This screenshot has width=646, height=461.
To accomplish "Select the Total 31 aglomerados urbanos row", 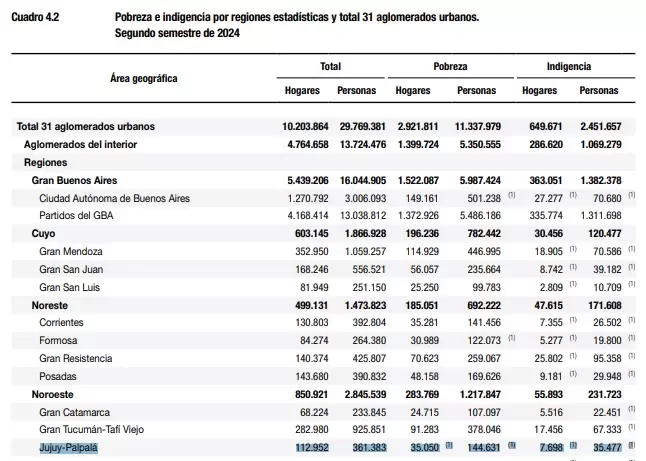I will (x=323, y=126).
